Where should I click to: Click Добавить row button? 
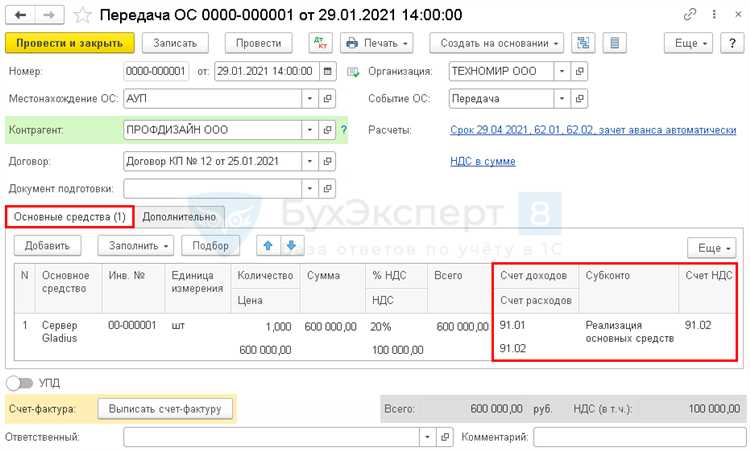click(47, 246)
